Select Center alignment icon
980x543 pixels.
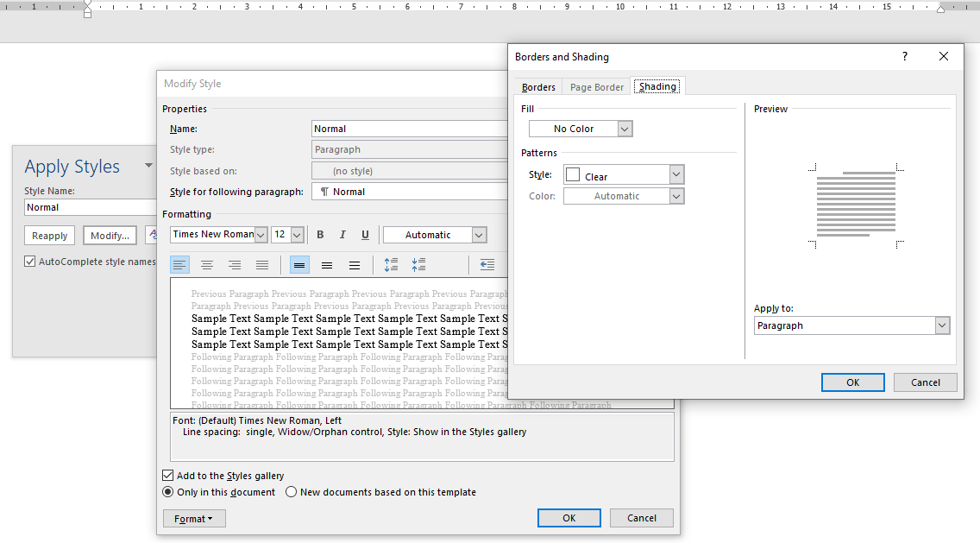click(207, 265)
